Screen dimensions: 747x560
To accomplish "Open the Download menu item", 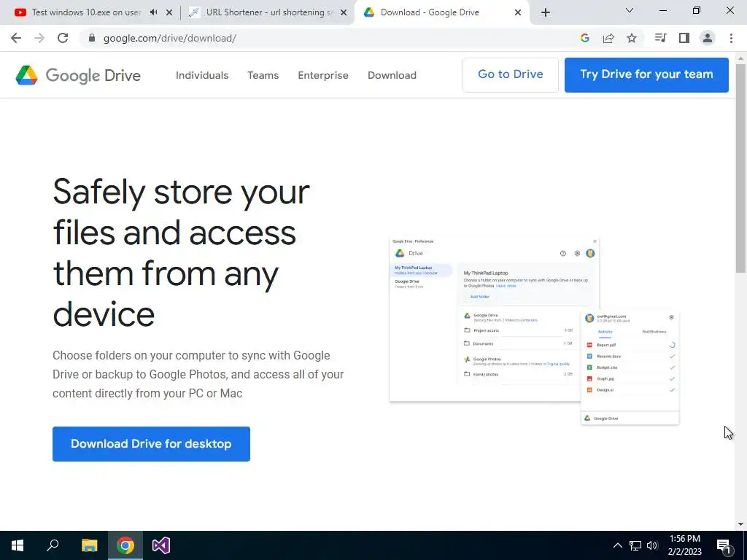I will (x=392, y=75).
